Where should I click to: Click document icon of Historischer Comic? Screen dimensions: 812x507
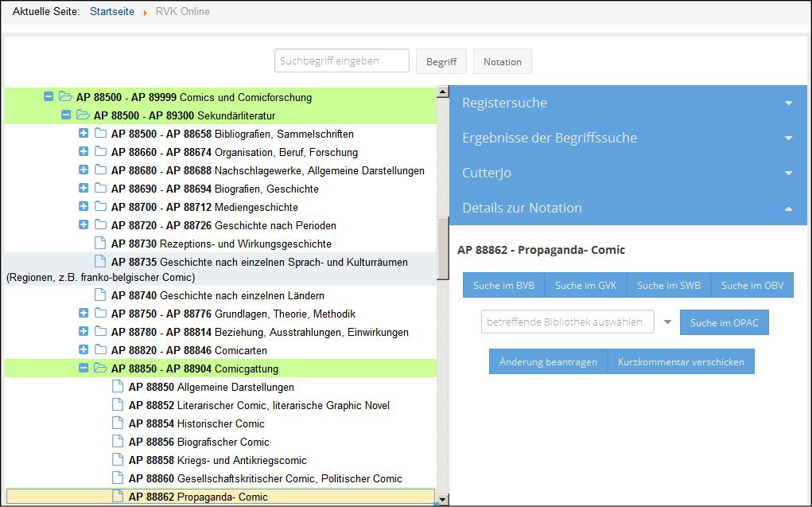click(x=118, y=423)
